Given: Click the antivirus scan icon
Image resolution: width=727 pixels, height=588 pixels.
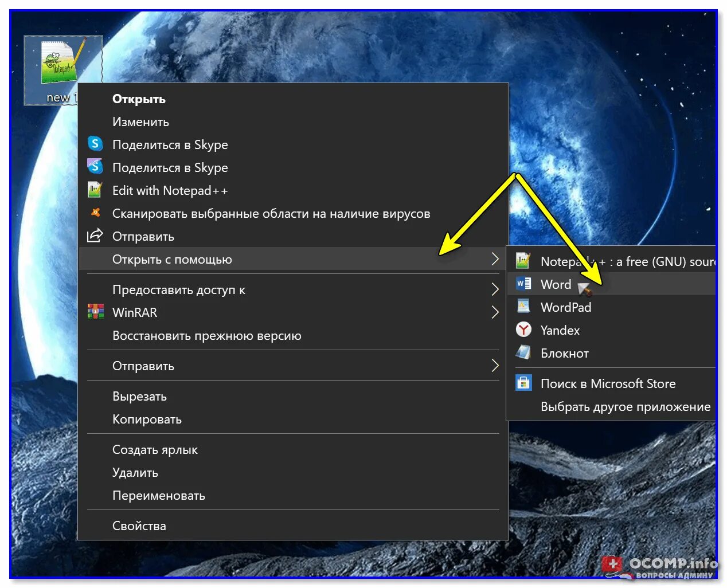Looking at the screenshot, I should [x=95, y=213].
